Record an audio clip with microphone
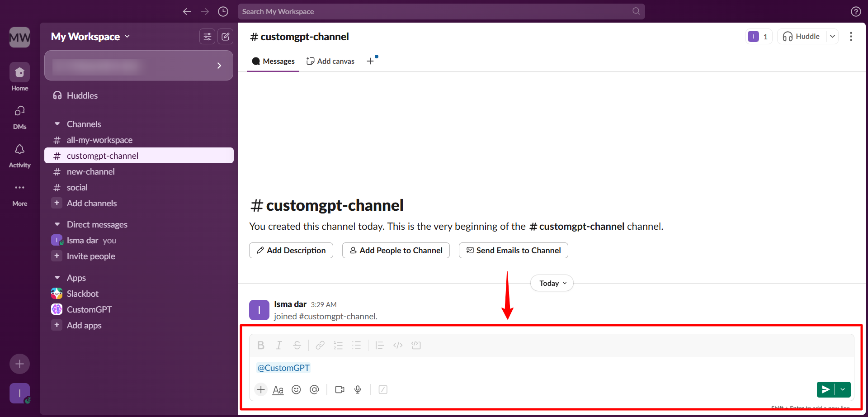Screen dimensions: 868x417 coord(358,389)
